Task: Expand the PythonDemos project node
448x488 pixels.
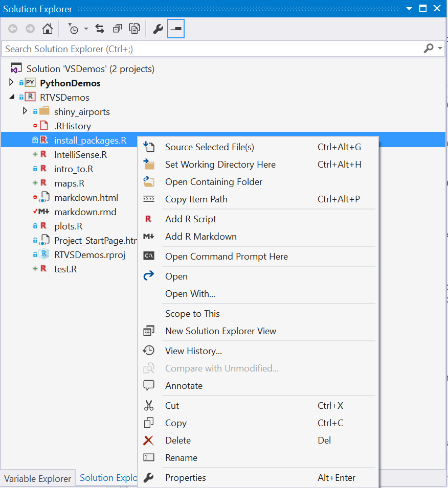Action: 11,82
